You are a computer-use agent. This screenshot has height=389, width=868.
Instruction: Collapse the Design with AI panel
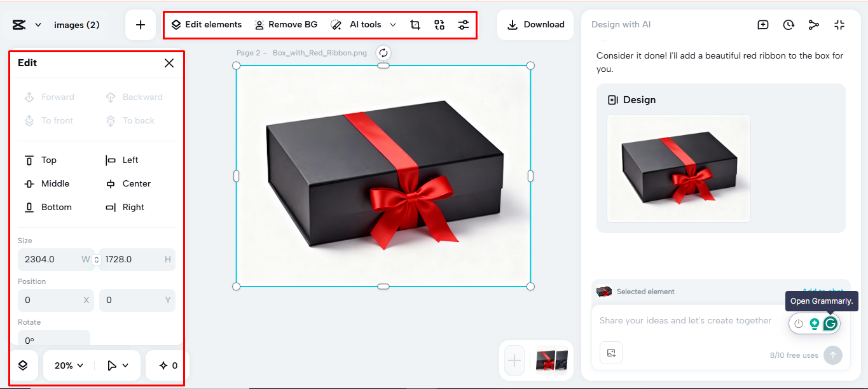click(839, 24)
